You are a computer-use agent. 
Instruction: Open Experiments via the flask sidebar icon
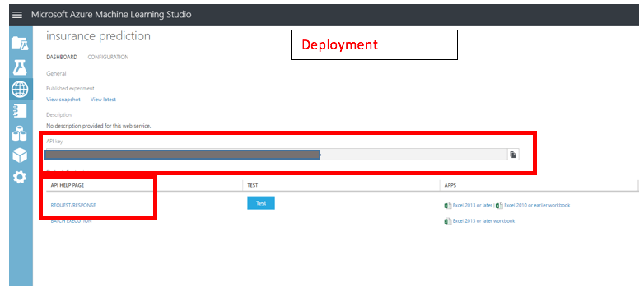pyautogui.click(x=20, y=67)
